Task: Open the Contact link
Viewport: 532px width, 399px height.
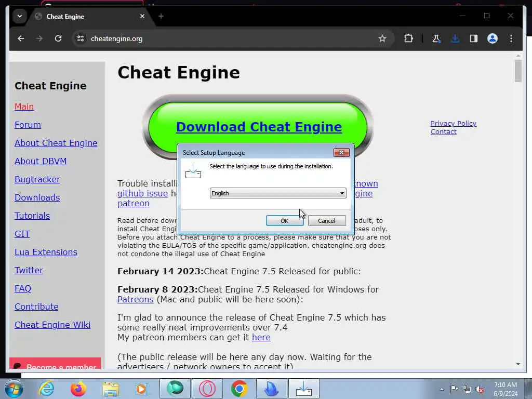Action: pyautogui.click(x=444, y=132)
